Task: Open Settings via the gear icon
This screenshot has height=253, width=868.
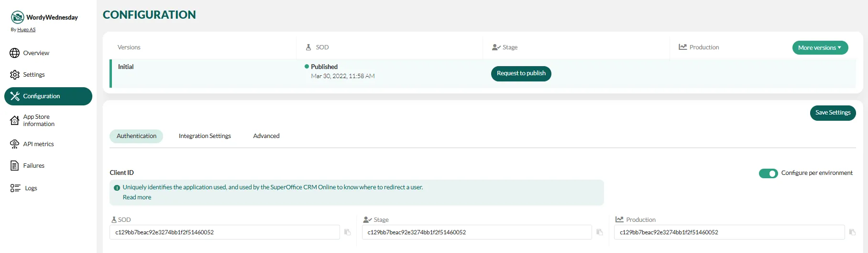Action: 15,75
